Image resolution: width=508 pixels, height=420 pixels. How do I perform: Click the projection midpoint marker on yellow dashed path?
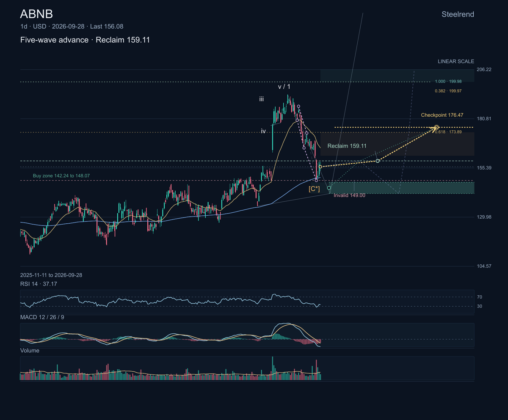pos(378,161)
